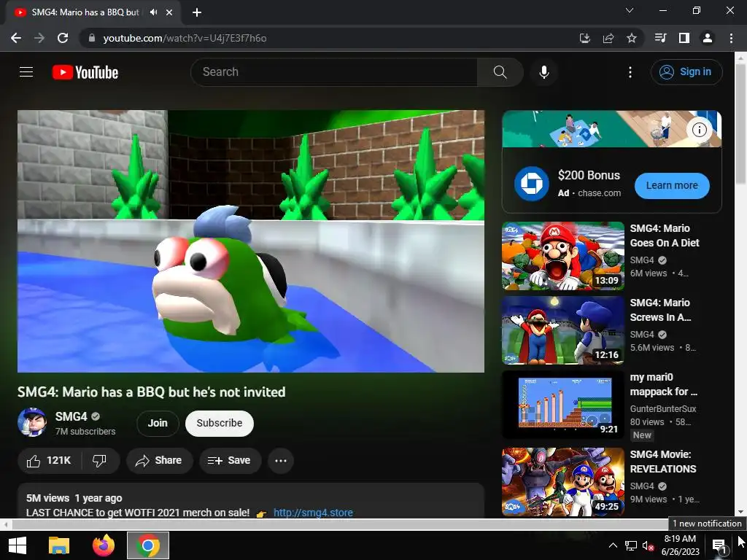Click GunterBunterSux channel name
The height and width of the screenshot is (560, 747).
(662, 408)
